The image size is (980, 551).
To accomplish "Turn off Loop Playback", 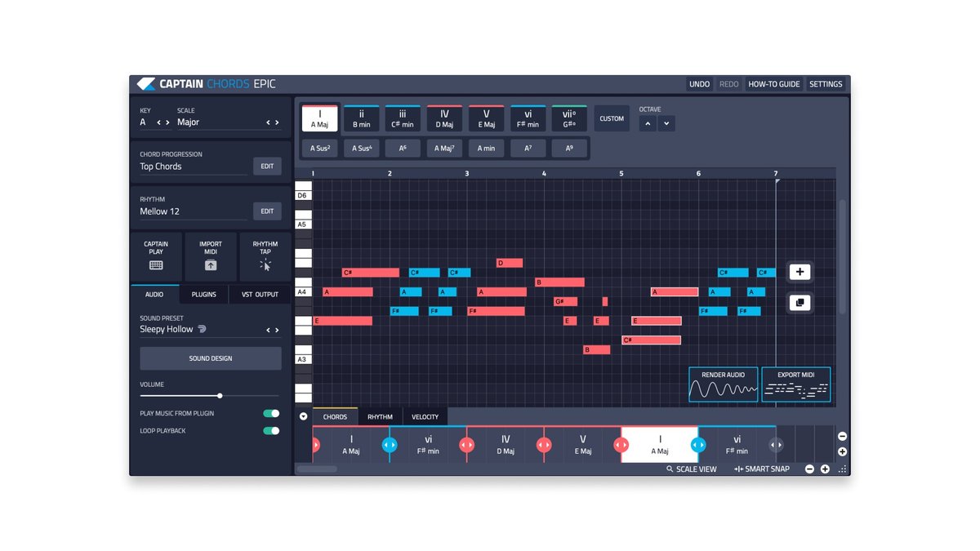I will pos(271,430).
